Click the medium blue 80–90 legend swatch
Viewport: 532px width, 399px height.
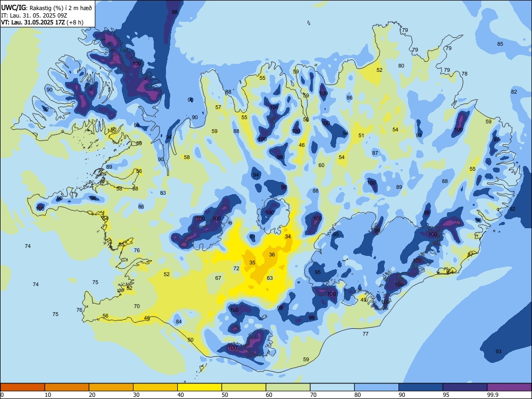click(x=377, y=387)
